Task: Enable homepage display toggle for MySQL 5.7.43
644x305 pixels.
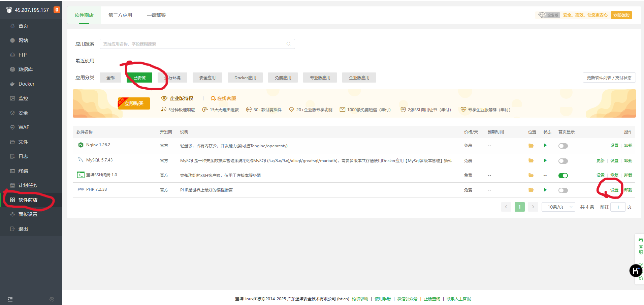Action: coord(563,161)
